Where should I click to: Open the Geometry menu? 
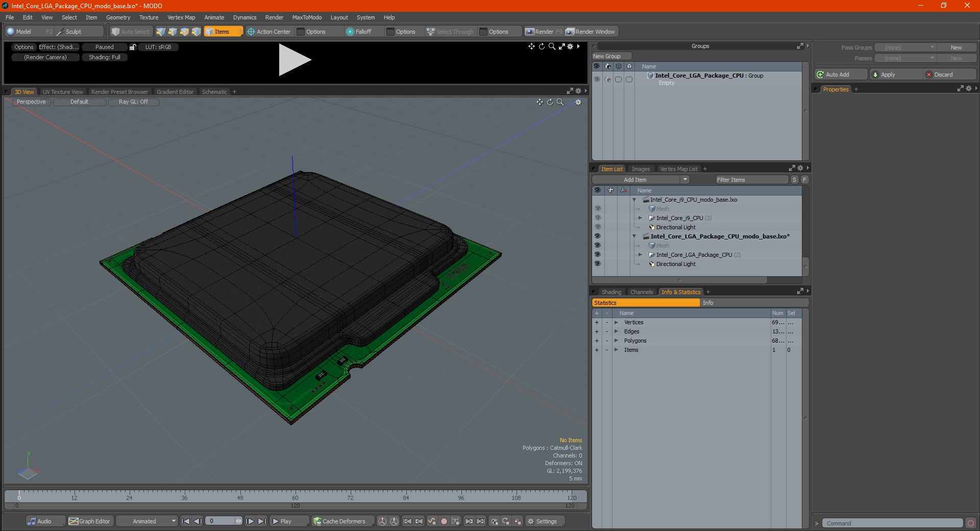tap(118, 17)
